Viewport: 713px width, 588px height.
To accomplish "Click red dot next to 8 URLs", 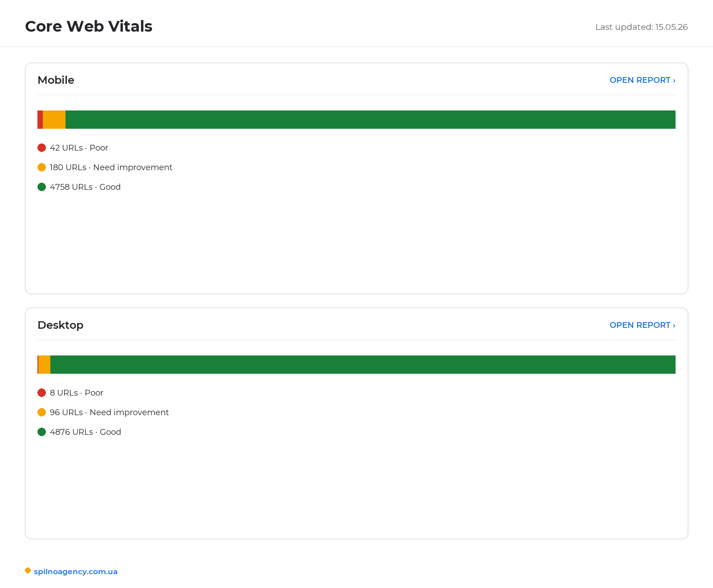I will coord(42,392).
